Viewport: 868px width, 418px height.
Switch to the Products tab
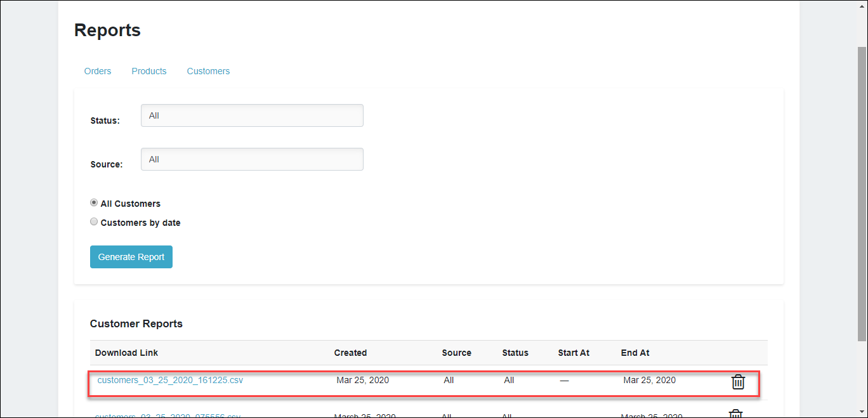[148, 71]
